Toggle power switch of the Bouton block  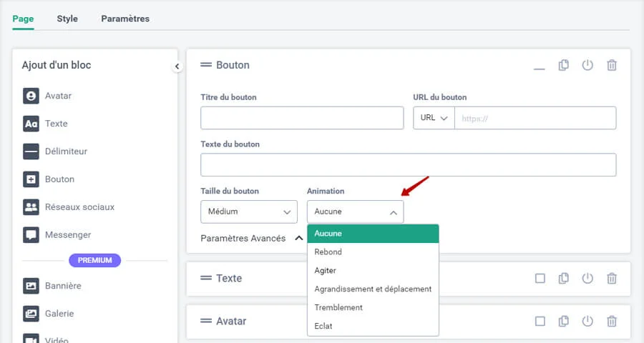[x=587, y=65]
